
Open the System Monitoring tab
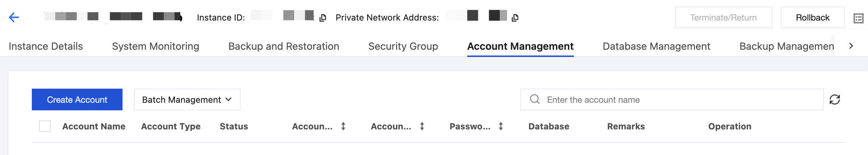[x=155, y=46]
